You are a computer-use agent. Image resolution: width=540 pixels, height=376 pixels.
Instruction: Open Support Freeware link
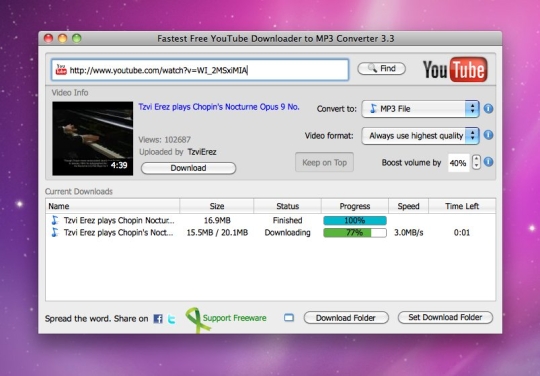point(235,318)
